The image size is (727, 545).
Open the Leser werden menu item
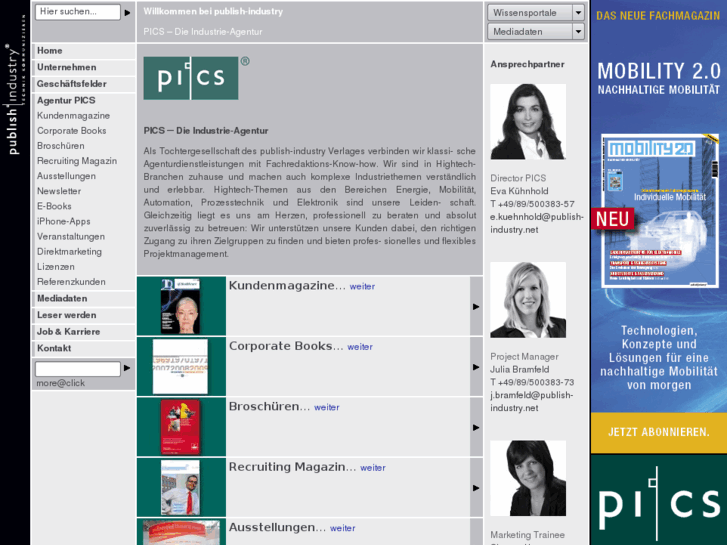click(x=67, y=315)
